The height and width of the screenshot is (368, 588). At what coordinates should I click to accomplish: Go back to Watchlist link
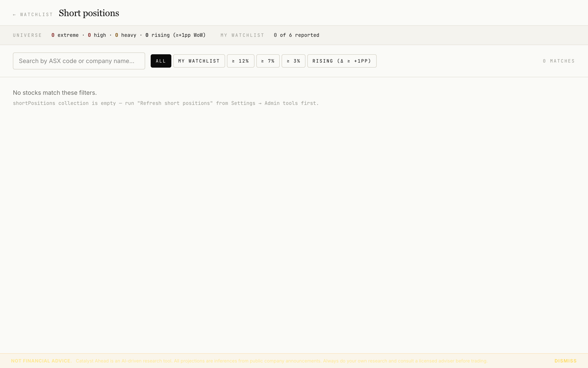click(x=33, y=14)
